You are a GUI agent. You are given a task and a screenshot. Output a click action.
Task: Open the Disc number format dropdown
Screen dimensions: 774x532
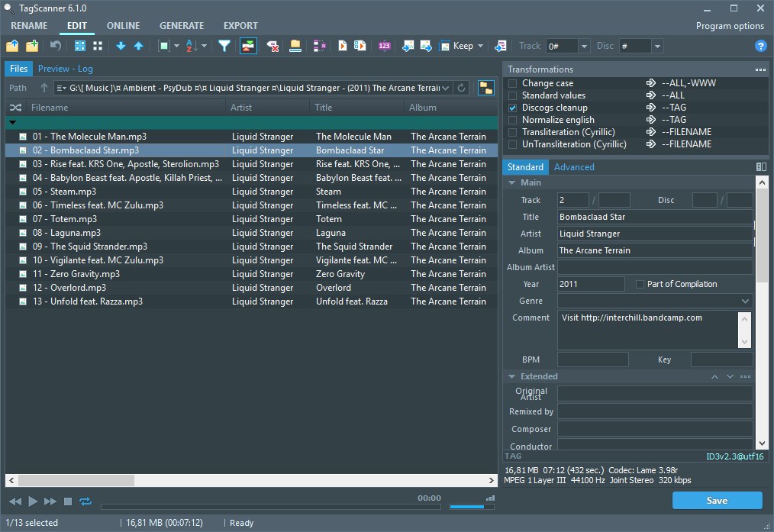click(x=657, y=47)
